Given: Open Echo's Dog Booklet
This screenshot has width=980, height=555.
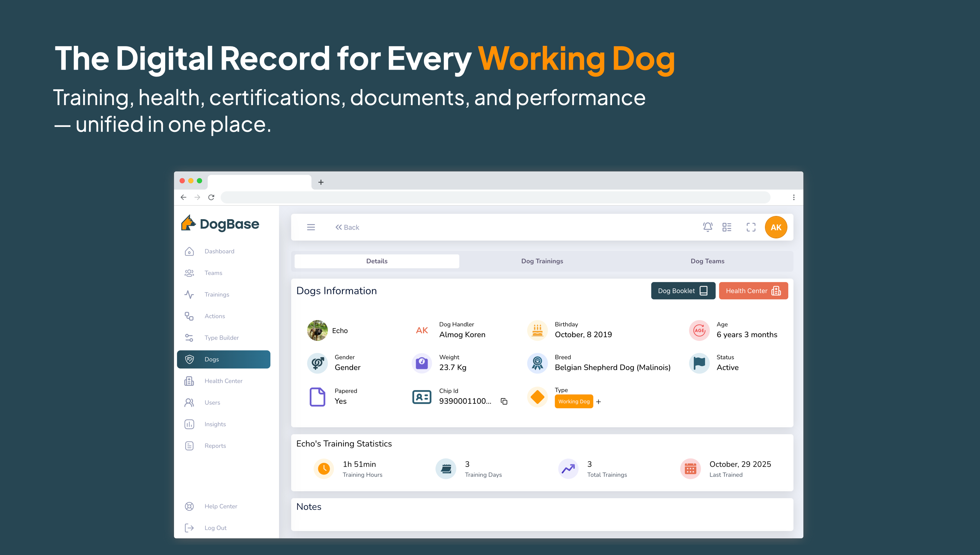Looking at the screenshot, I should [x=683, y=291].
